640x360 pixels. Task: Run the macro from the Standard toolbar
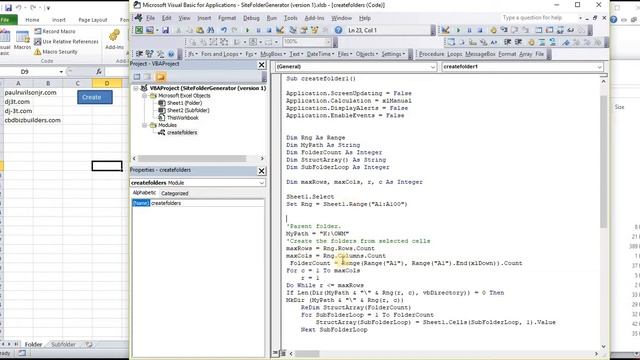coord(247,30)
